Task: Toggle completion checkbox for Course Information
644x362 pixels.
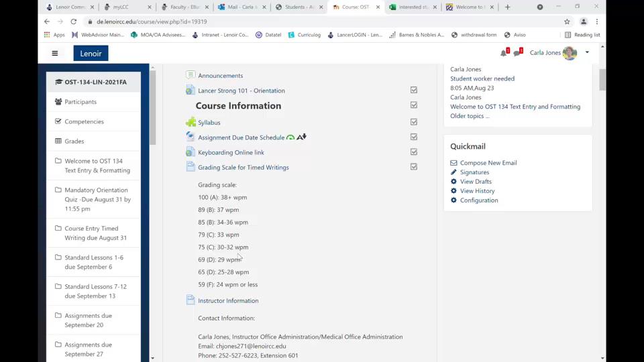Action: tap(414, 105)
